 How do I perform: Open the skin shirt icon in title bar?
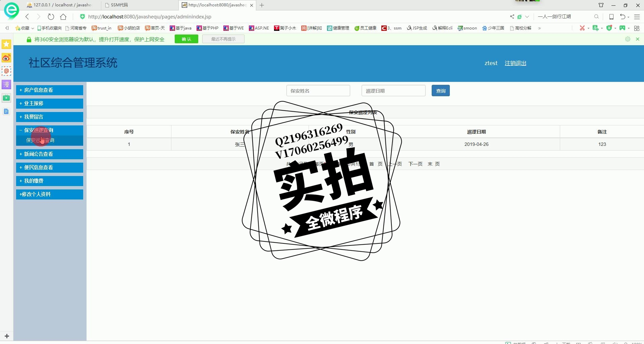601,5
